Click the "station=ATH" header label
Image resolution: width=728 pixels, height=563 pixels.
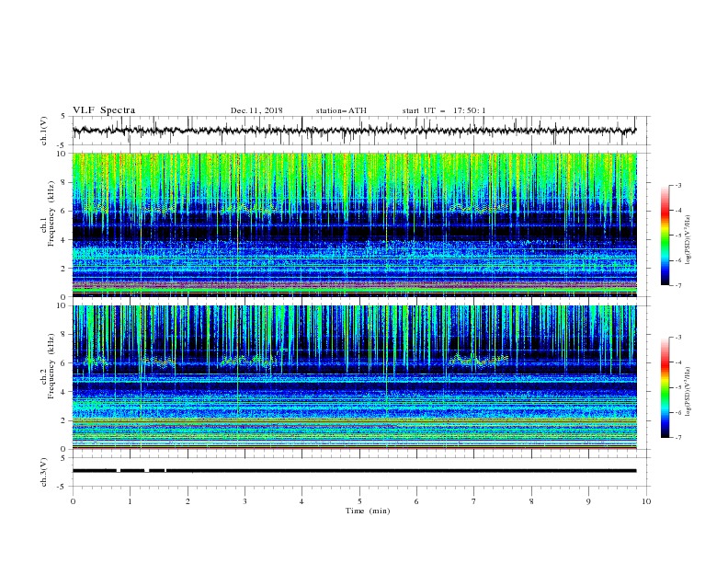(341, 110)
